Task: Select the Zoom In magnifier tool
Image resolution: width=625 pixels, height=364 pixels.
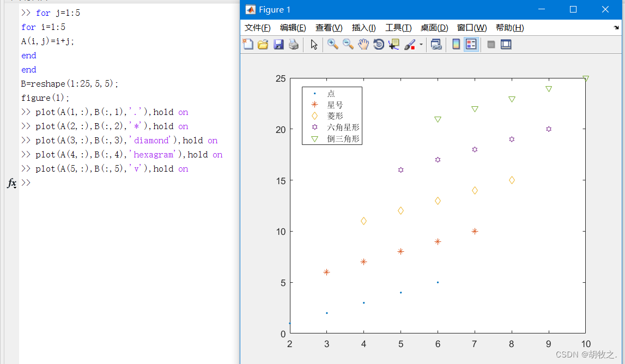Action: click(333, 44)
